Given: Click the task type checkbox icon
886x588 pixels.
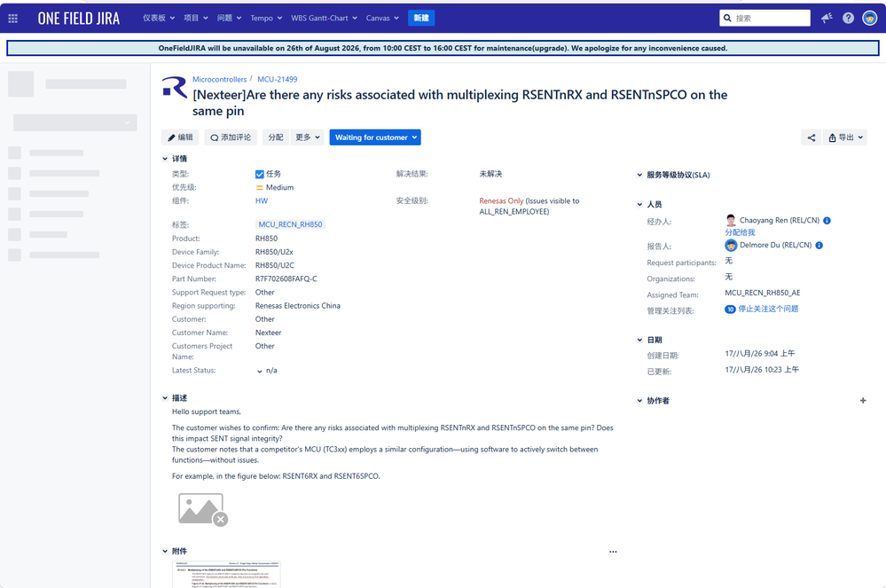Looking at the screenshot, I should coord(259,174).
